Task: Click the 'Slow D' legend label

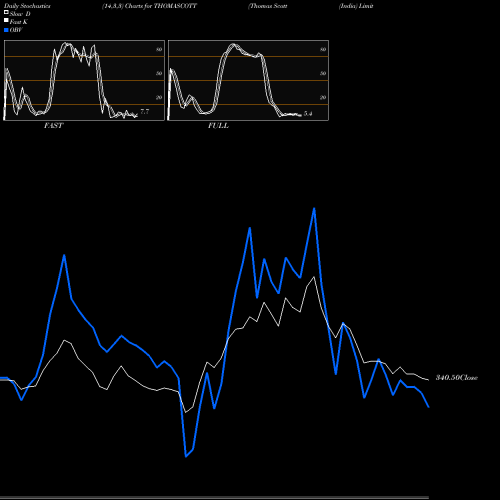Action: 20,14
